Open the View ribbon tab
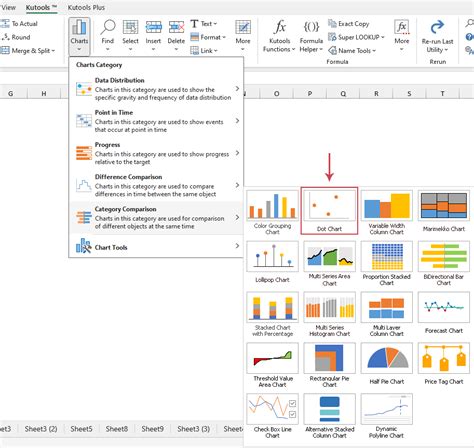 9,7
